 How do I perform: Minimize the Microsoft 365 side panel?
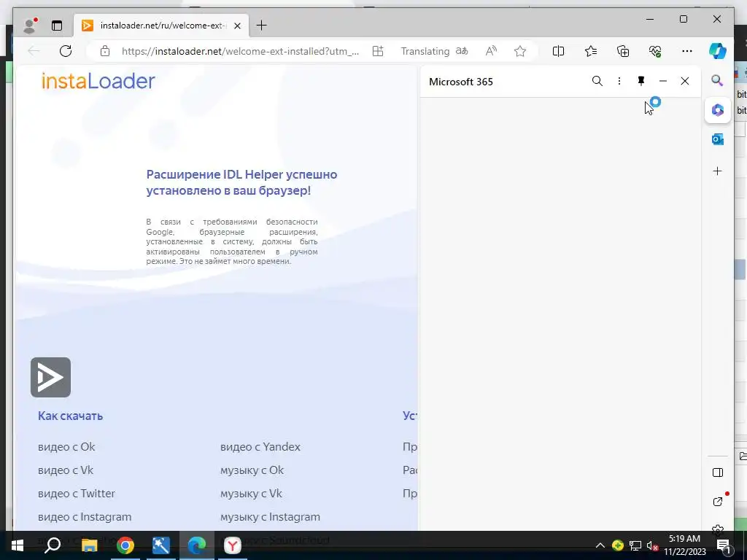pos(663,81)
